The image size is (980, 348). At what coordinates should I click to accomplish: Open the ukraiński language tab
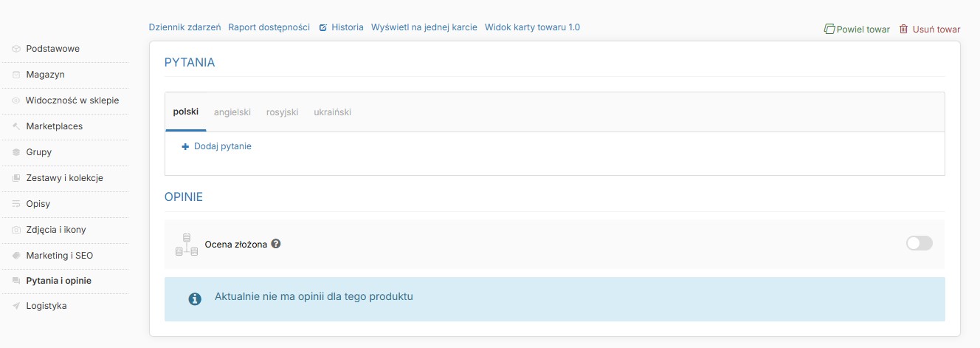tap(332, 112)
